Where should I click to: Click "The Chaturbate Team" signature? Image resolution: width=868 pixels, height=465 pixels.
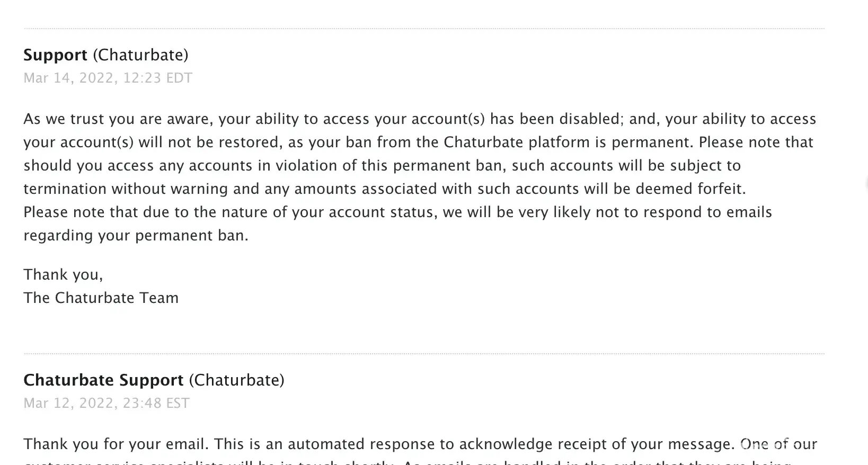coord(101,298)
